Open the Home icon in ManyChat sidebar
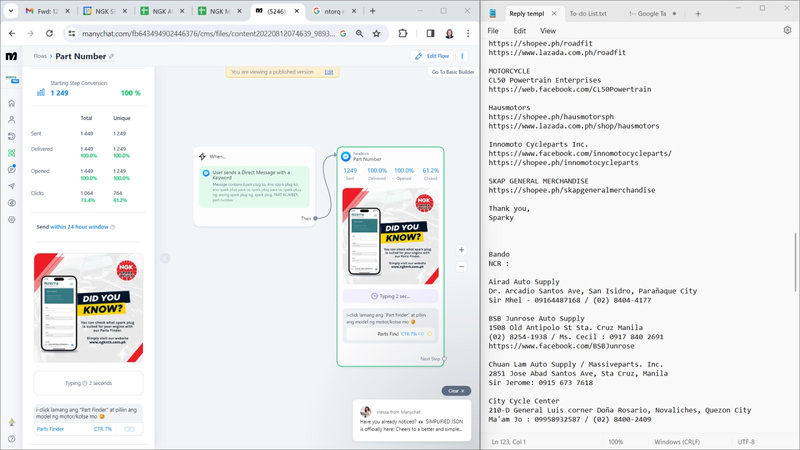 click(x=12, y=103)
